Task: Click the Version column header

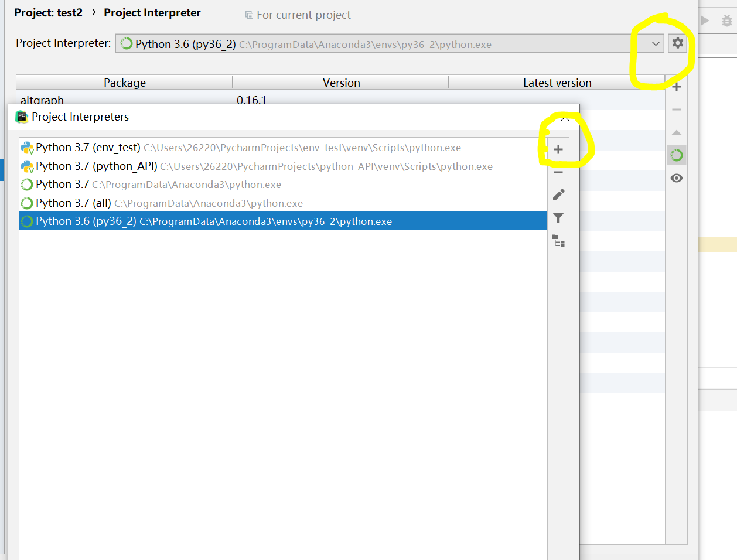Action: point(341,83)
